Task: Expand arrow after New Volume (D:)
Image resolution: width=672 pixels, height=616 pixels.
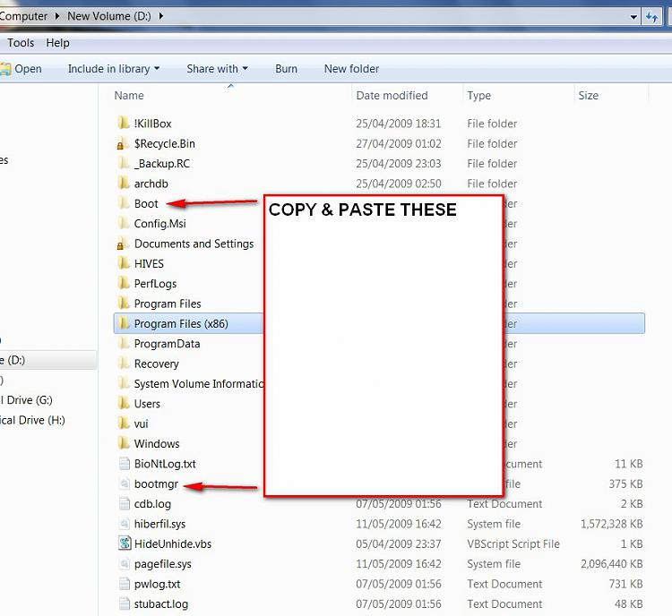Action: pyautogui.click(x=161, y=16)
